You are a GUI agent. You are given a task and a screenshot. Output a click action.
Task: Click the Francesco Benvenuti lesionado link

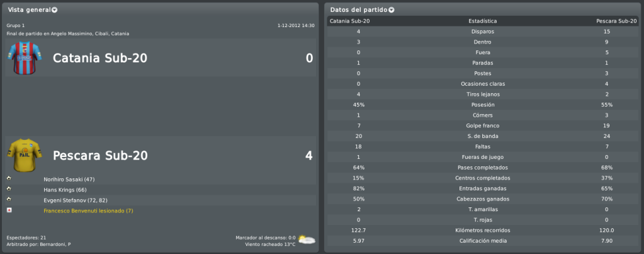[88, 211]
